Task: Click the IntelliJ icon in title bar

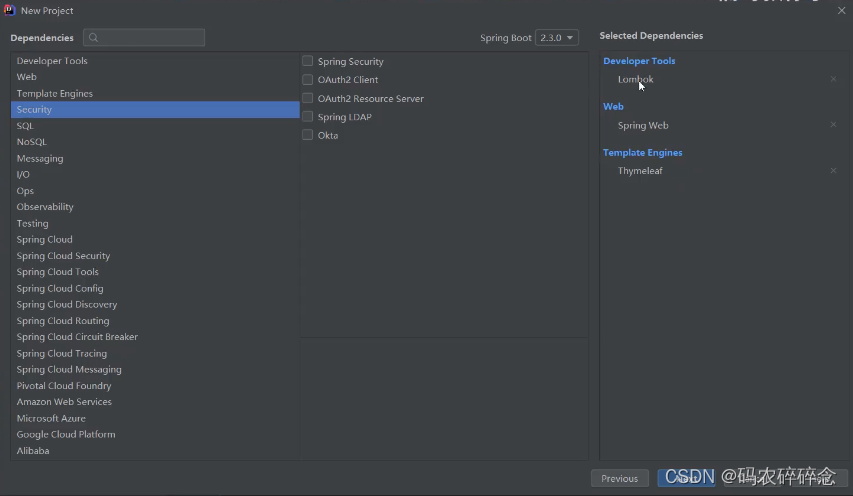Action: (x=9, y=10)
